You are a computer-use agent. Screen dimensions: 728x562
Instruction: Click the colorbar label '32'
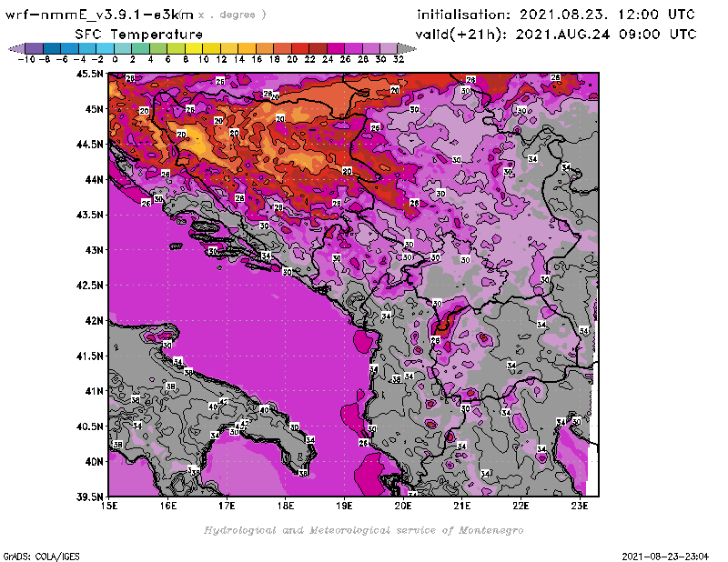(x=399, y=59)
